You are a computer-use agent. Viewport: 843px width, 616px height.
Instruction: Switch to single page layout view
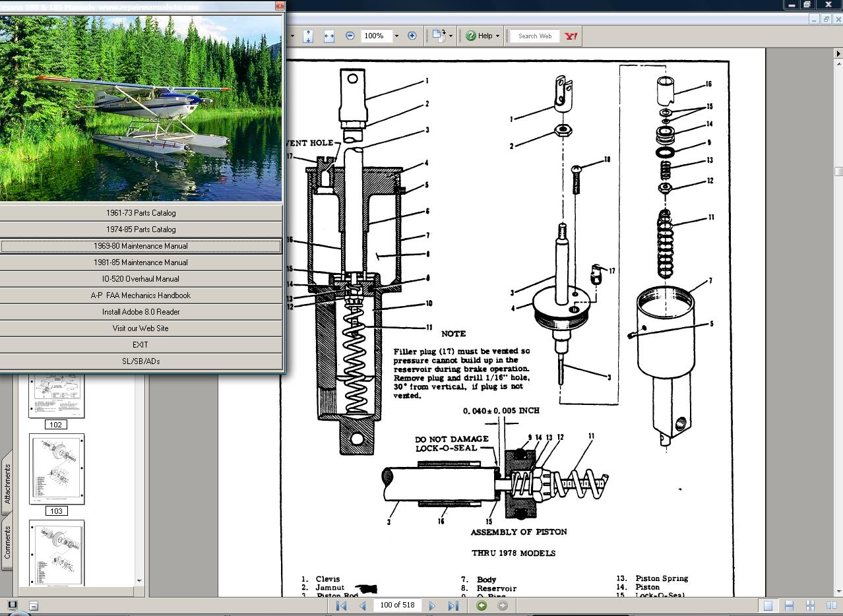click(768, 605)
